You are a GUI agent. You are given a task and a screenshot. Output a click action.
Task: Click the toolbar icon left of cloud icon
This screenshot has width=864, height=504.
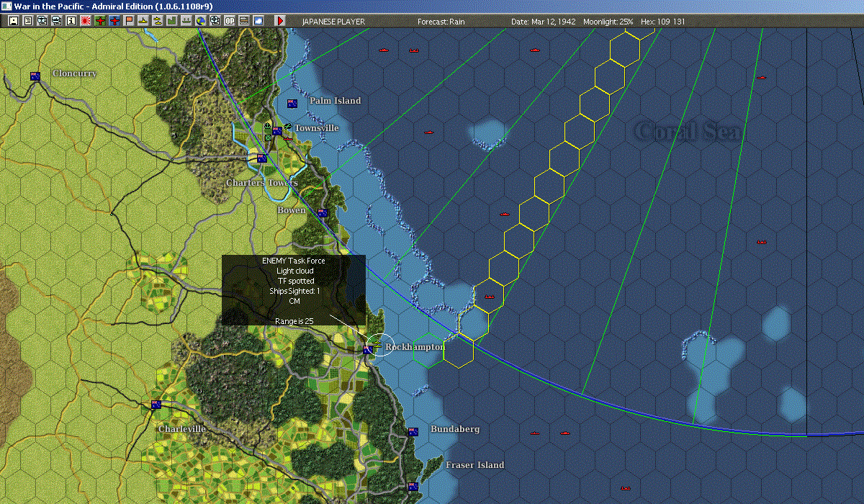(x=243, y=21)
